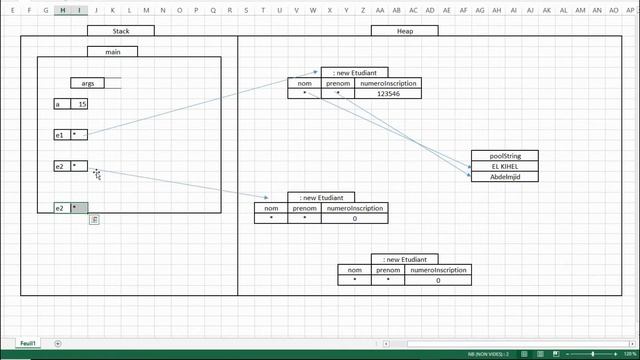Adjust the zoom slider handle
640x360 pixels.
593,354
